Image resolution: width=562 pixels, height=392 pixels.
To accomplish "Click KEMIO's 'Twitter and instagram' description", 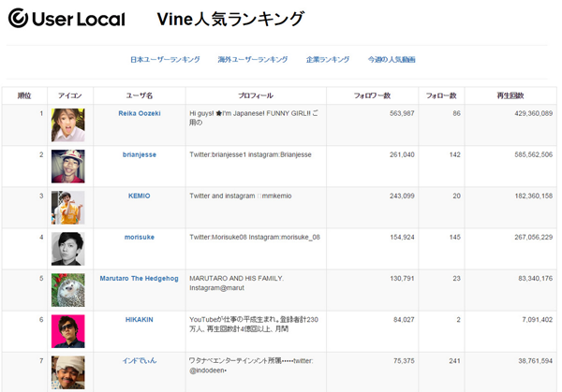I will click(240, 196).
